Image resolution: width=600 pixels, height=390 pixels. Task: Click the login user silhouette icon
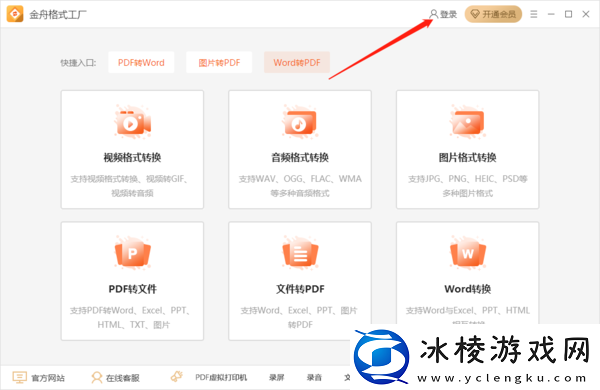(434, 14)
